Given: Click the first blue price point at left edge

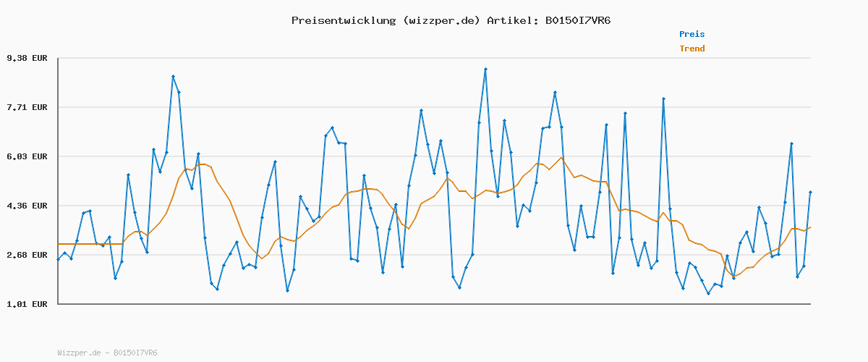Looking at the screenshot, I should click(x=59, y=259).
